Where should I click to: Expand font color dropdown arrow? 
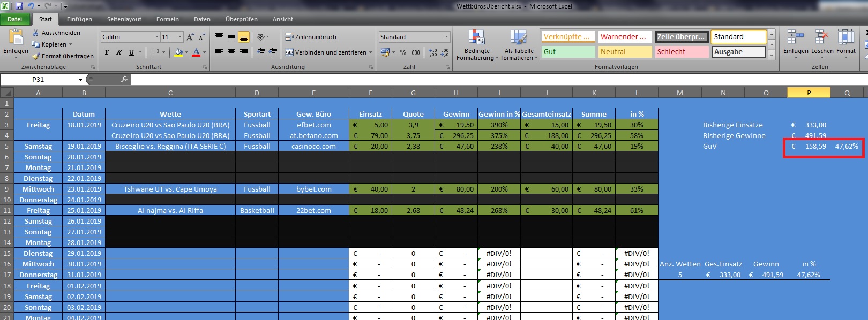204,52
